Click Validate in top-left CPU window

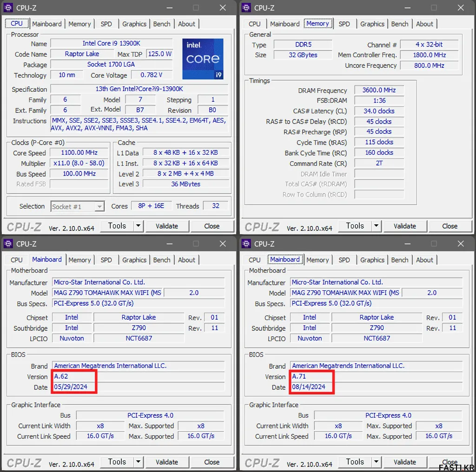click(167, 226)
